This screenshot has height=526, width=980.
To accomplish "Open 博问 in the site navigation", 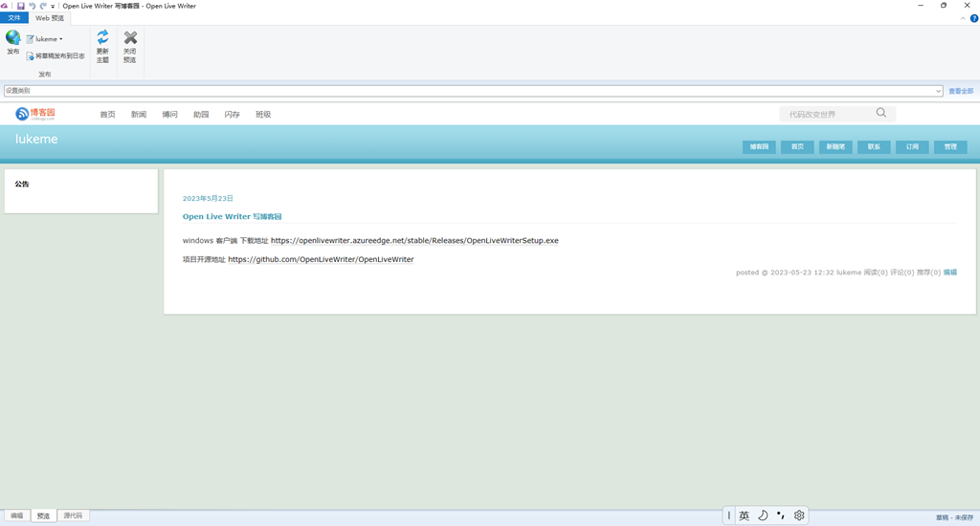I will point(170,115).
